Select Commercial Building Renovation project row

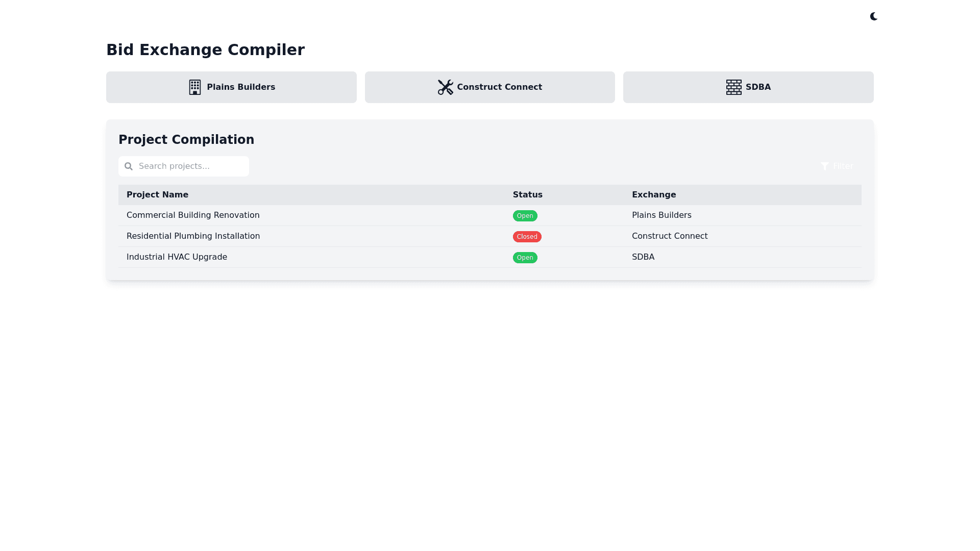tap(193, 215)
